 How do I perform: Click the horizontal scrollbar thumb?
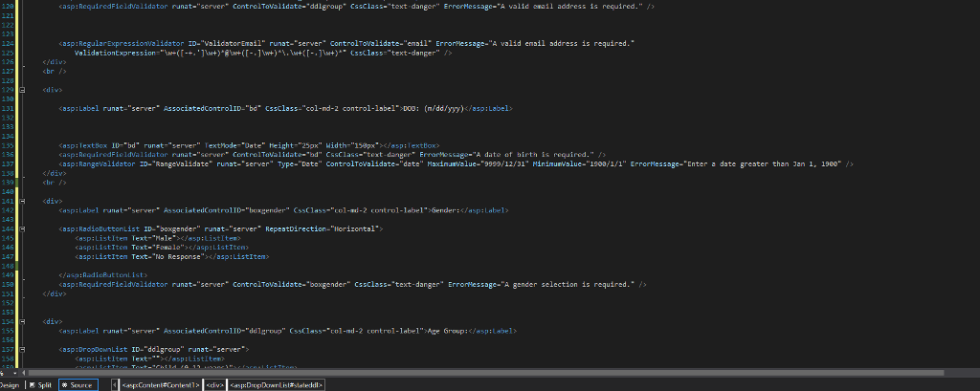[x=485, y=373]
